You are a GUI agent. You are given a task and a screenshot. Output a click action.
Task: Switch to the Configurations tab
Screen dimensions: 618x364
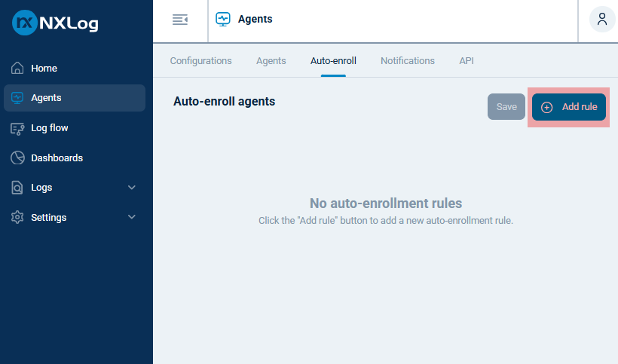(200, 61)
